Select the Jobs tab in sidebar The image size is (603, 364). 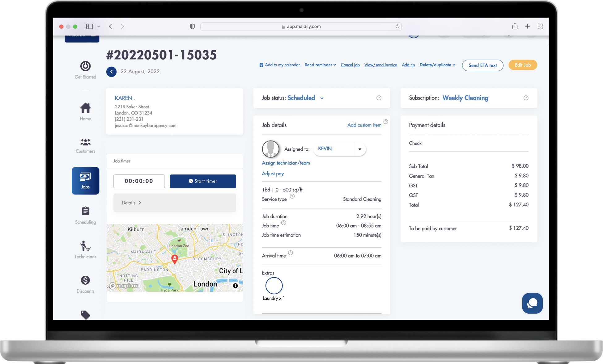[85, 181]
